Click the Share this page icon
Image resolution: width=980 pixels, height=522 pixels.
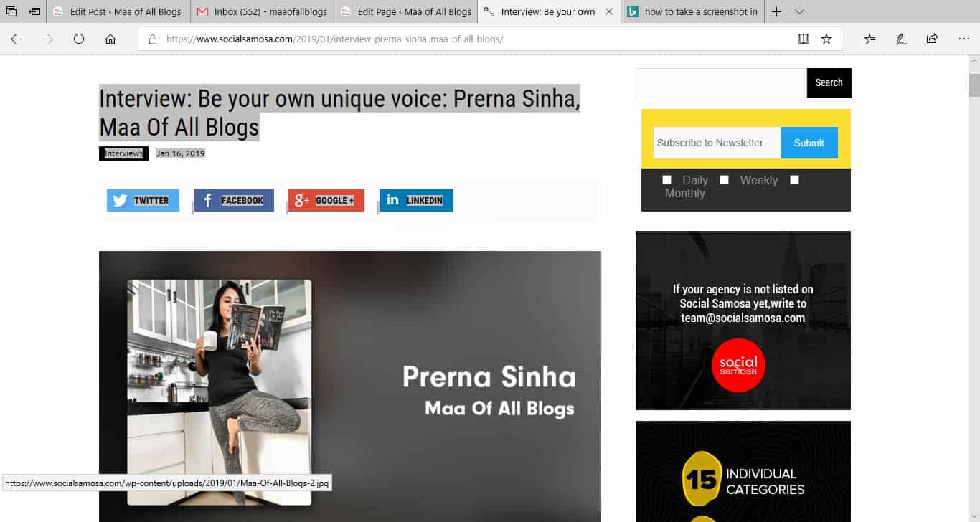(932, 39)
